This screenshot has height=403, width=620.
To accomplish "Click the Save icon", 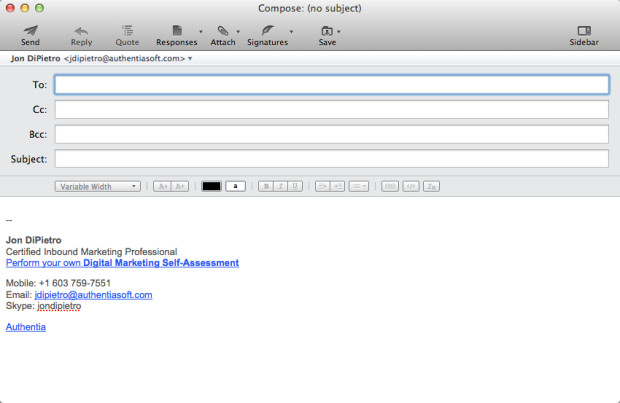I will point(327,31).
